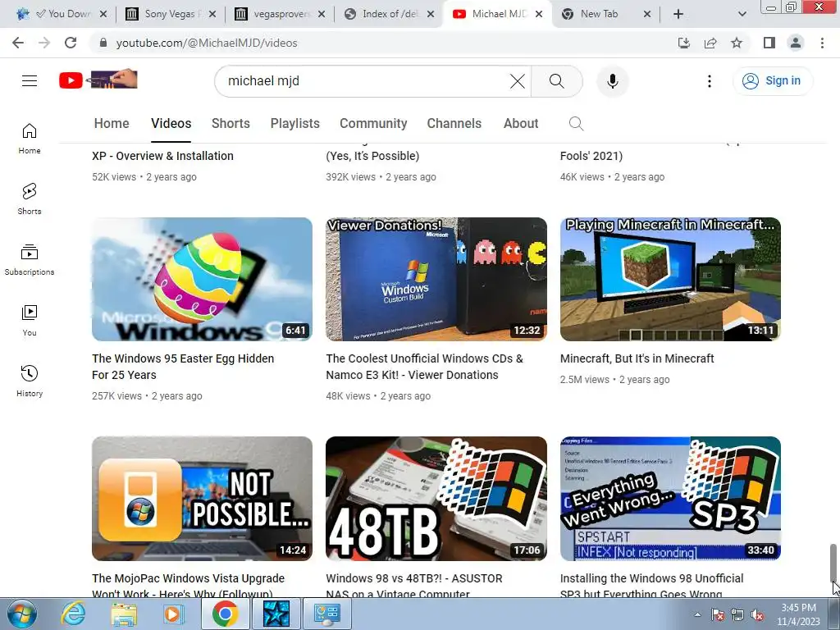
Task: Open Windows Explorer folder on taskbar
Action: click(x=124, y=614)
